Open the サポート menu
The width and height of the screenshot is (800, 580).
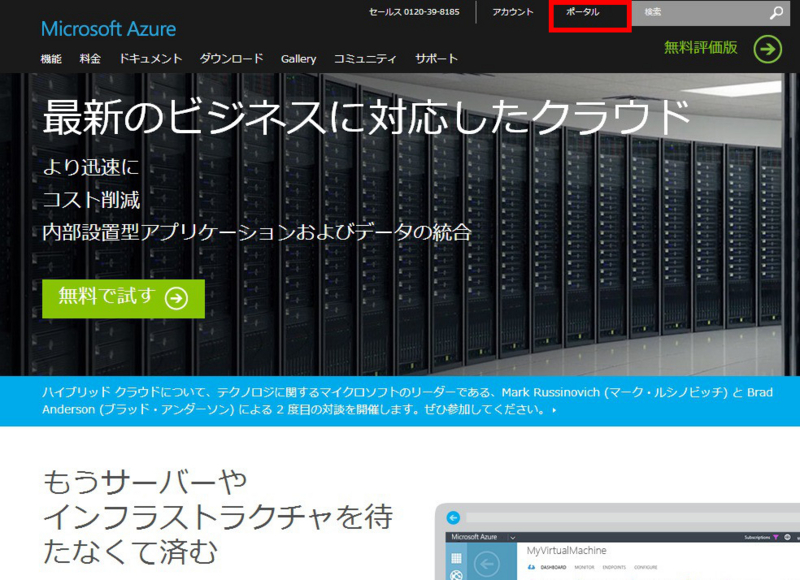436,59
